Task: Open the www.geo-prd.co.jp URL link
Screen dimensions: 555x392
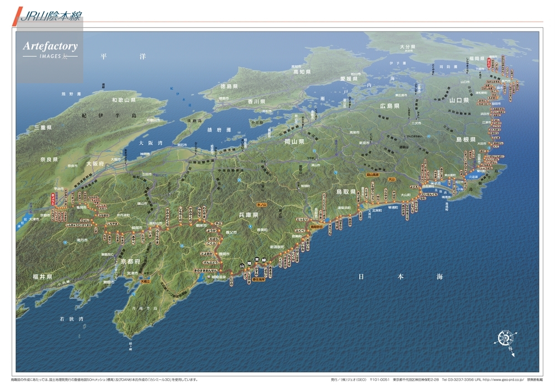Action: point(502,380)
